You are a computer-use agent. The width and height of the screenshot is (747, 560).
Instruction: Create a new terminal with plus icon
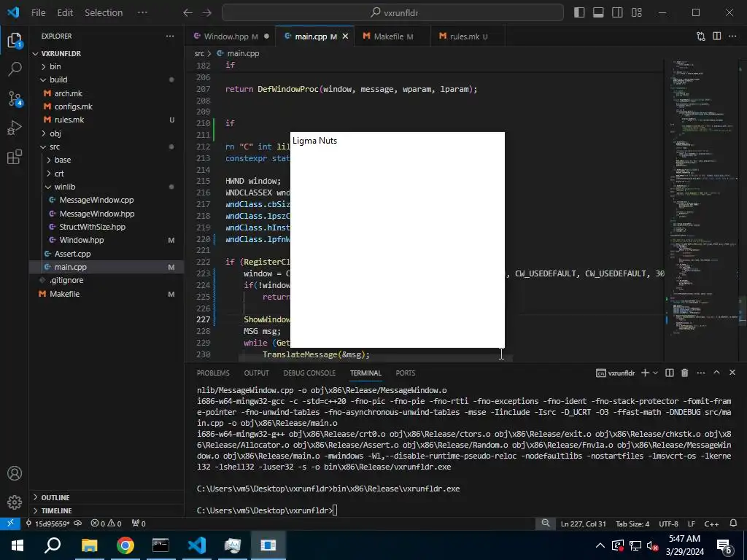[645, 373]
